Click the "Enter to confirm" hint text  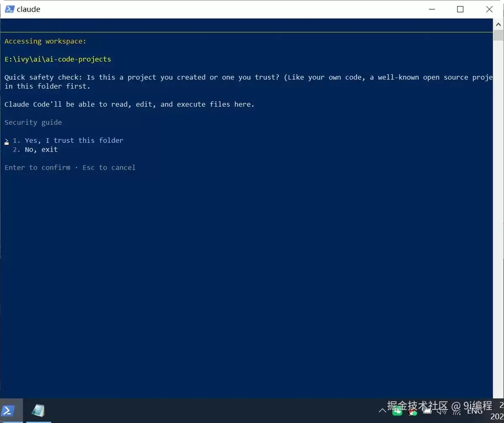pyautogui.click(x=37, y=168)
